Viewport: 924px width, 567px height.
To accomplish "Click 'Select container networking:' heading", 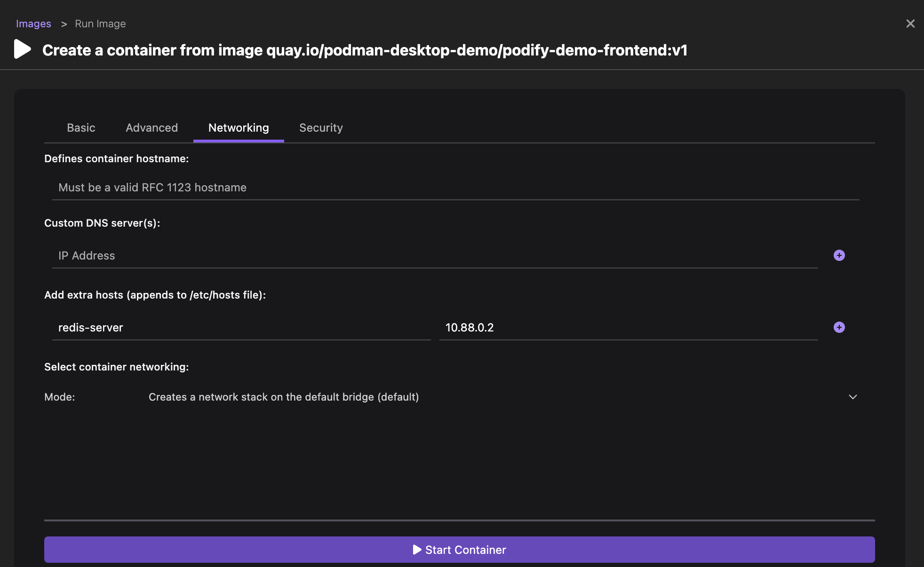I will [116, 367].
